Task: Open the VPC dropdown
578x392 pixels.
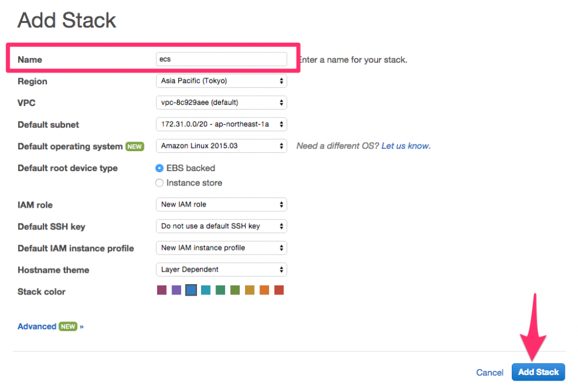Action: pyautogui.click(x=221, y=102)
